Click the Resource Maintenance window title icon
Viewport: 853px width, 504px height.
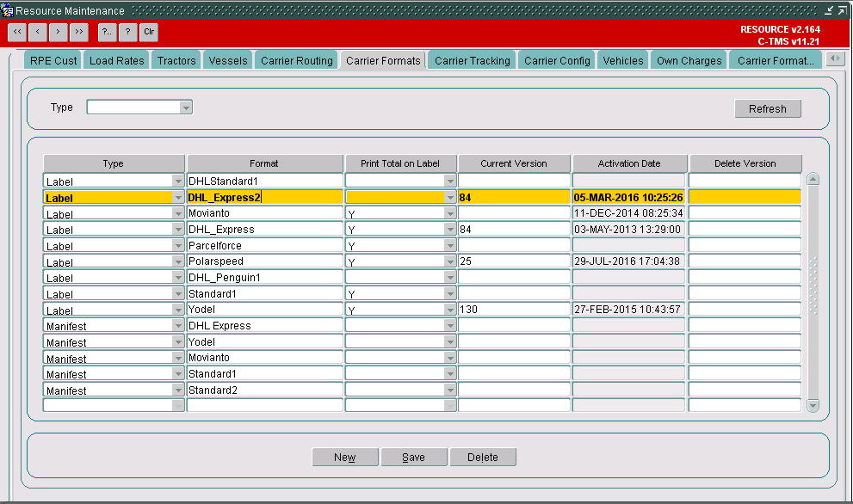7,10
